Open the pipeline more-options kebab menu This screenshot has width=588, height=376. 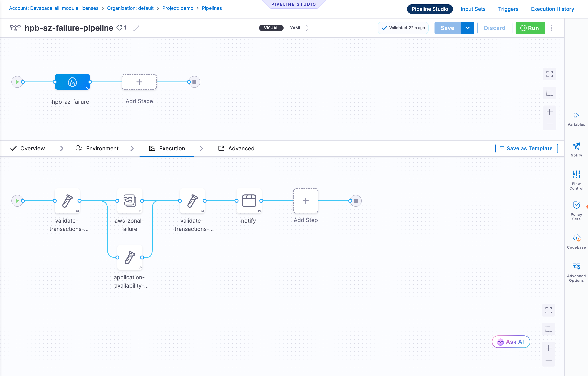pyautogui.click(x=551, y=28)
